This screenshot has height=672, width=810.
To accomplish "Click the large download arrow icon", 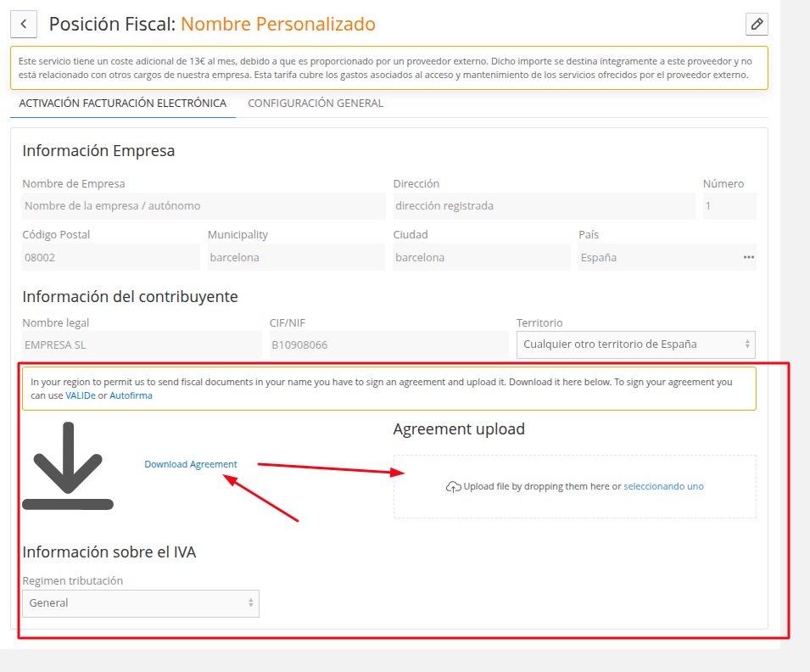I will 68,466.
